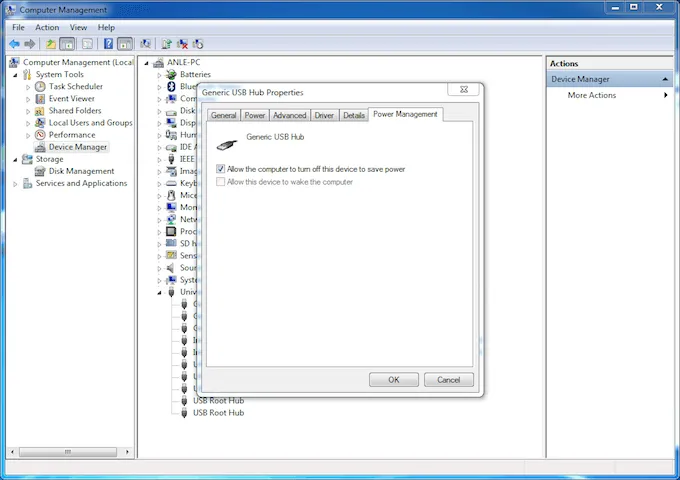Click the Task Scheduler clock icon
Image resolution: width=680 pixels, height=480 pixels.
click(x=40, y=87)
